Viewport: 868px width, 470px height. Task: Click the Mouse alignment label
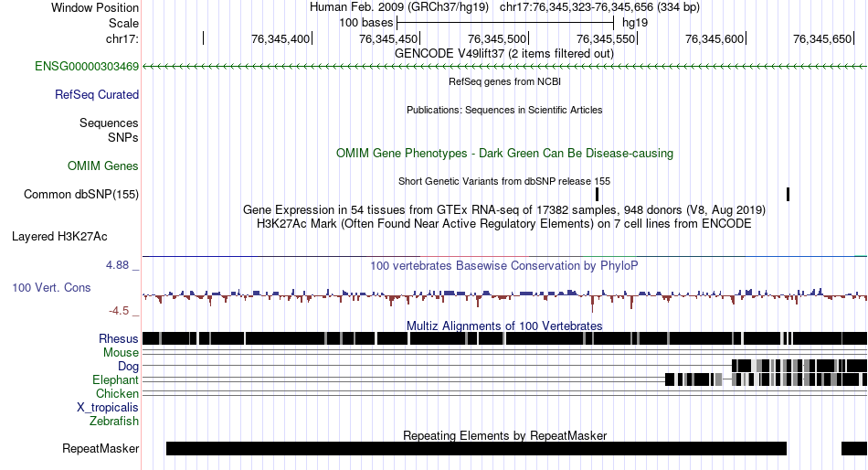pos(121,353)
